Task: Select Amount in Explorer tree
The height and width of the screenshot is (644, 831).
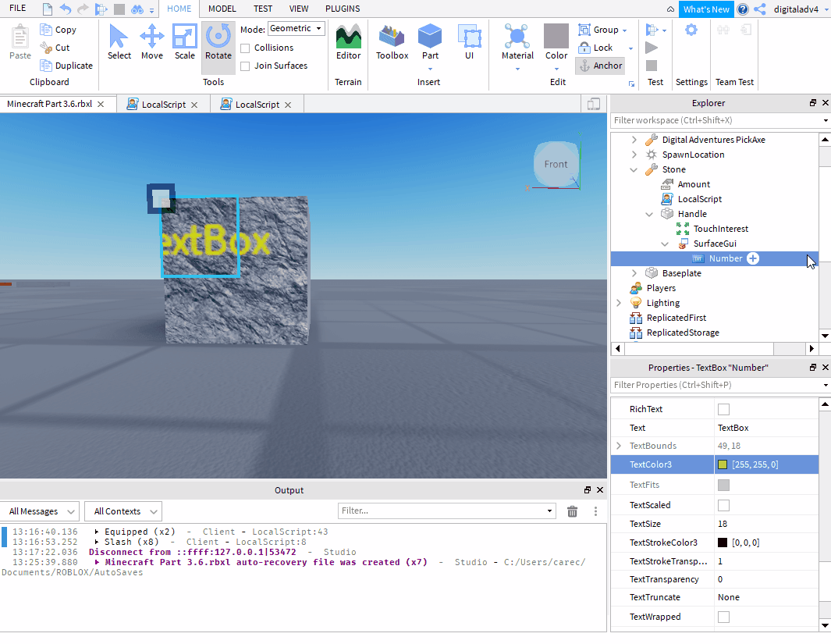Action: (693, 184)
